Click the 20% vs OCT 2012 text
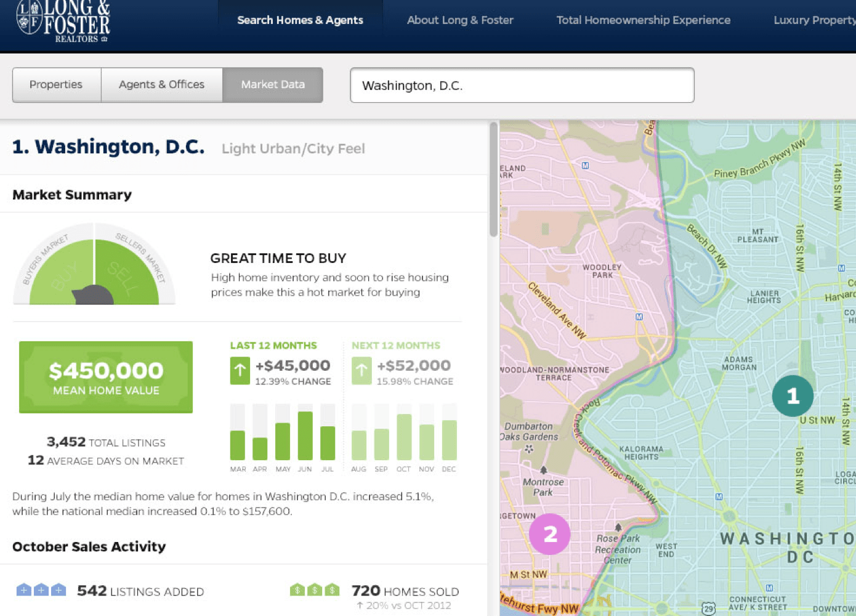This screenshot has height=616, width=856. click(404, 606)
